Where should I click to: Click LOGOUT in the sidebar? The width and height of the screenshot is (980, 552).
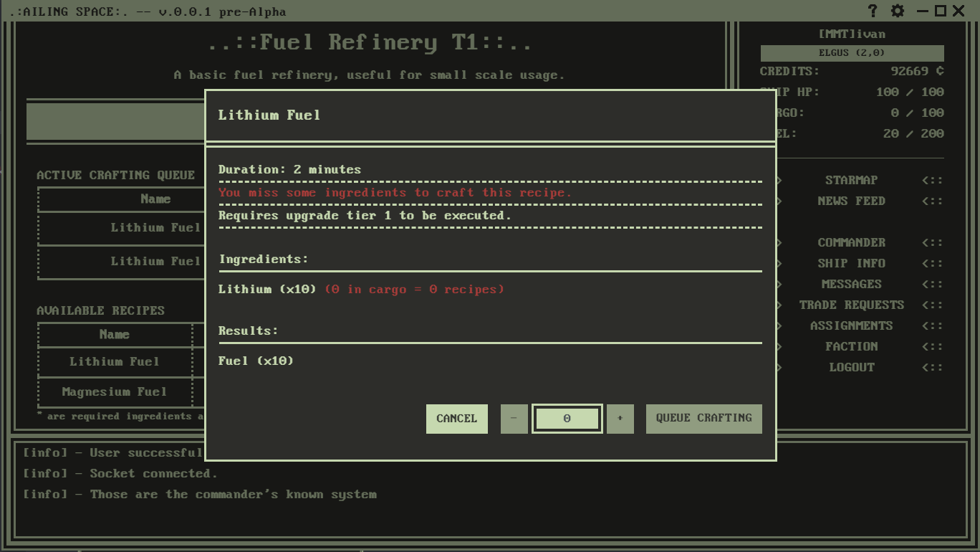click(x=851, y=367)
